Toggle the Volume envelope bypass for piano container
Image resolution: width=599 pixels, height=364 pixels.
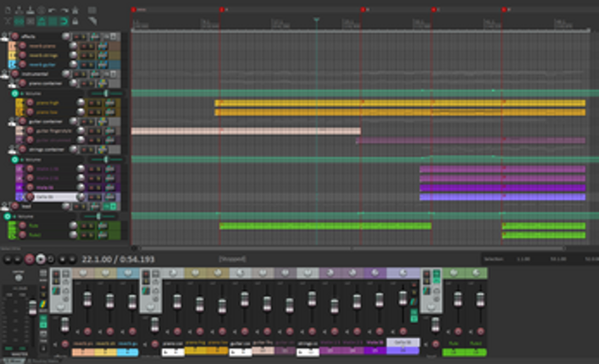(15, 93)
